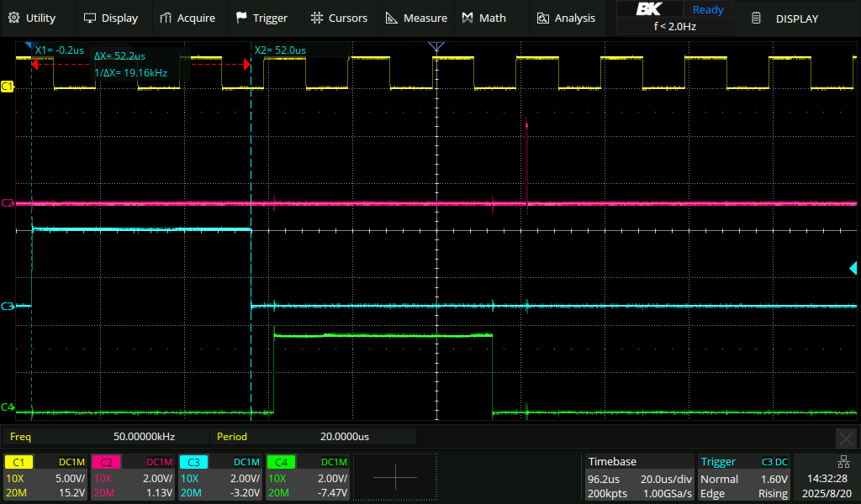This screenshot has width=861, height=504.
Task: Click the network status icon
Action: tap(843, 461)
